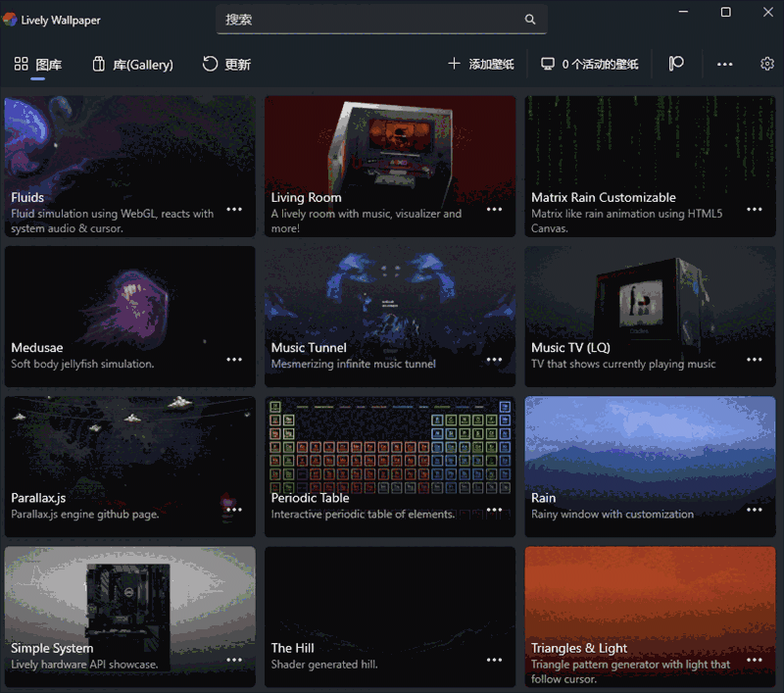The width and height of the screenshot is (784, 693).
Task: Open the 库(Gallery) tab
Action: 132,65
